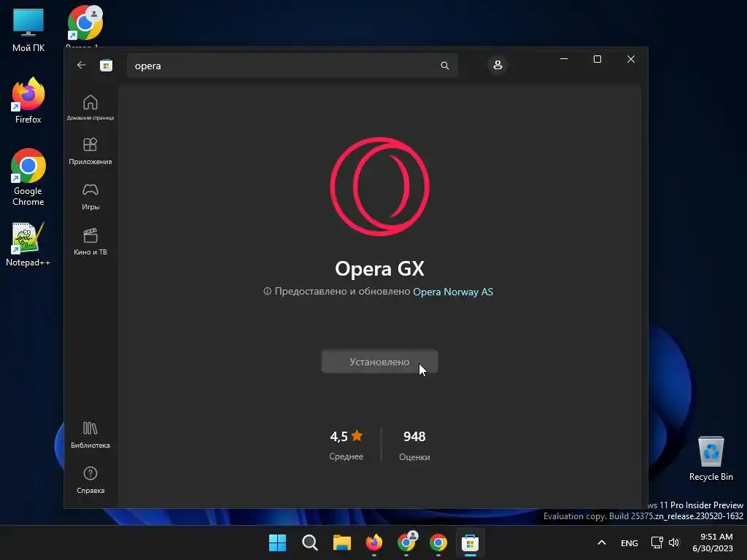Screen dimensions: 747x560
Task: Switch to Firefox in the taskbar
Action: tap(374, 542)
